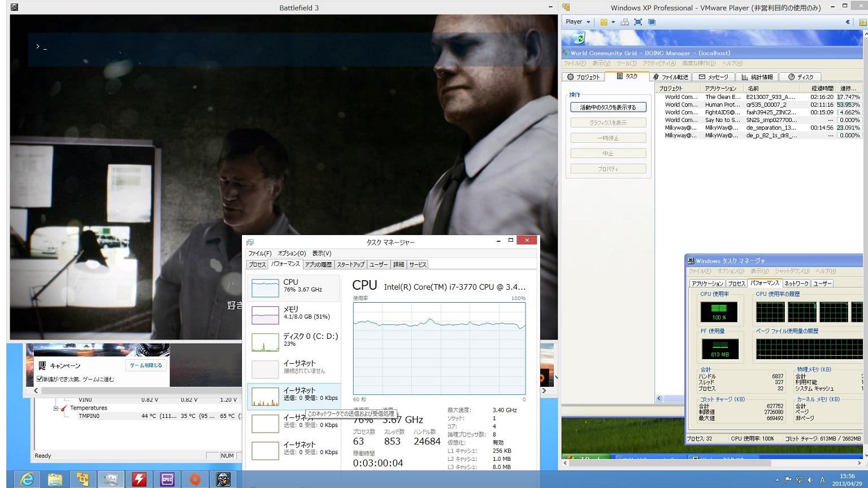The height and width of the screenshot is (488, 868).
Task: Click the 経過時間 column header in BOINC
Action: point(819,88)
